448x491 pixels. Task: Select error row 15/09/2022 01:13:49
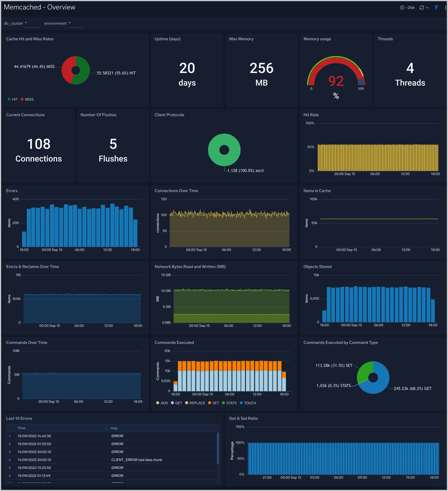pyautogui.click(x=111, y=475)
